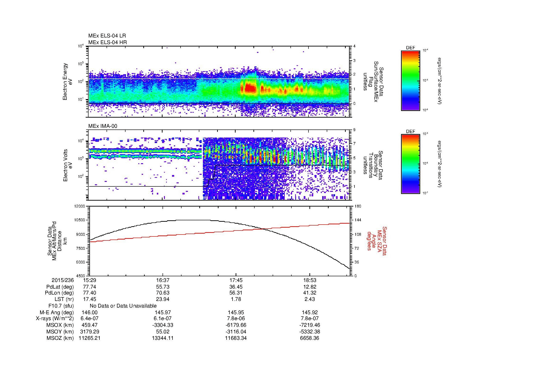Click the 'Sun/Surface/MEx Flag' axis label
Viewport: 555px width, 392px height.
pos(373,81)
